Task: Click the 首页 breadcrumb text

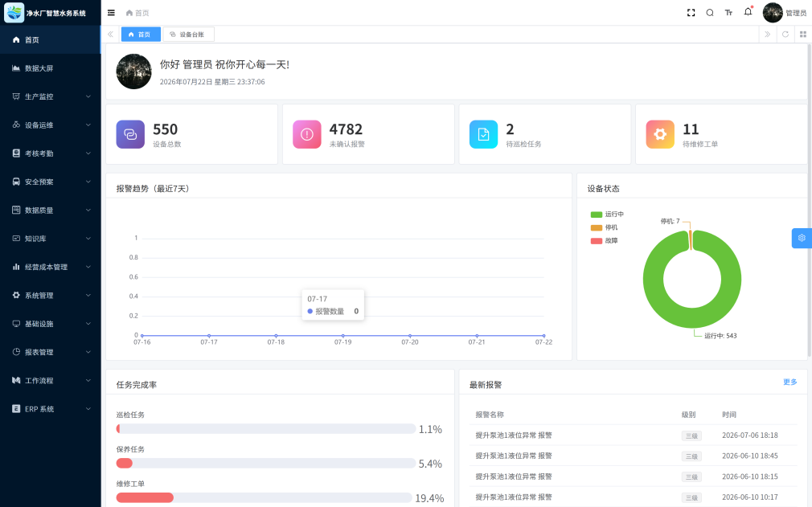Action: 141,13
